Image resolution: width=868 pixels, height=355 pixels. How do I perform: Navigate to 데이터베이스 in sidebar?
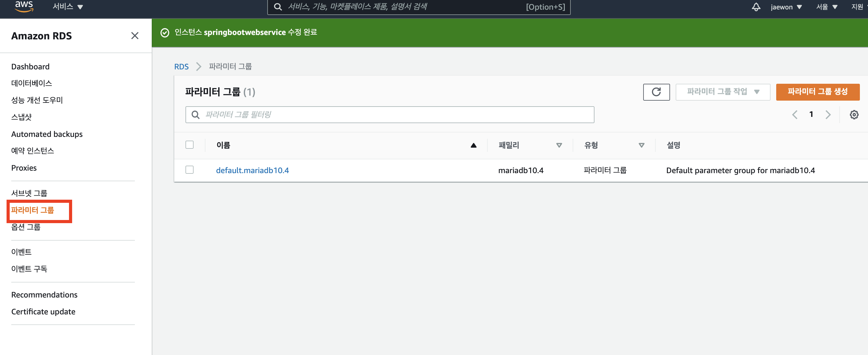32,83
